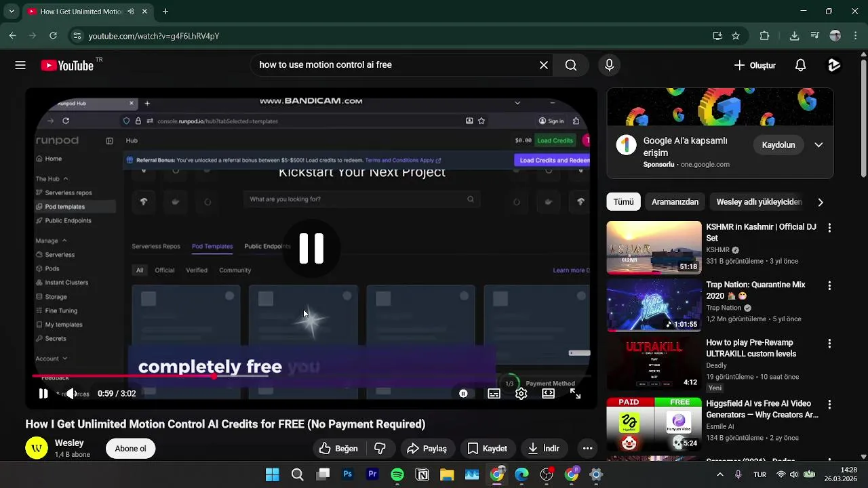Bookmark this page with the star icon
The image size is (868, 488).
point(736,36)
